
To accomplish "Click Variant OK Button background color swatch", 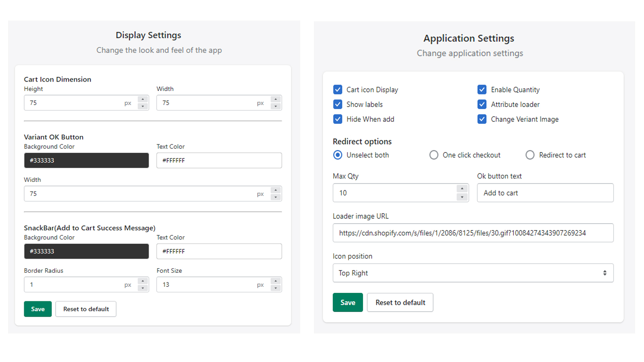I will click(86, 160).
